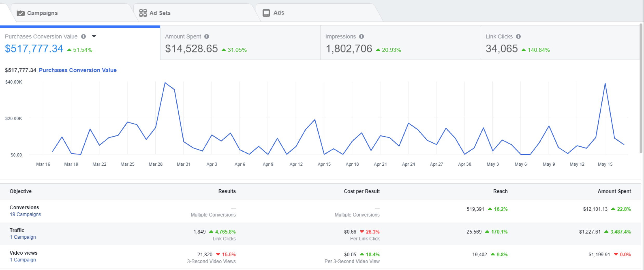Viewport: 644px width, 270px height.
Task: Click the $20.00K y-axis label
Action: [14, 118]
